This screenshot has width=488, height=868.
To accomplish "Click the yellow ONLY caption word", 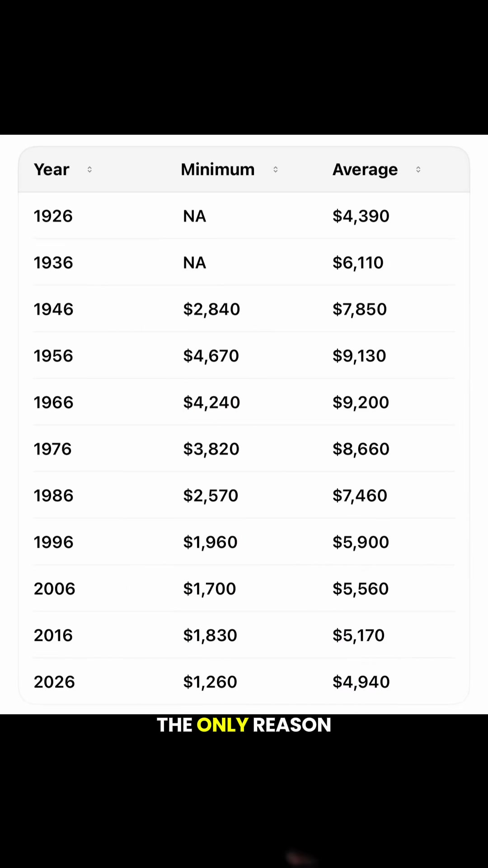I will tap(222, 725).
